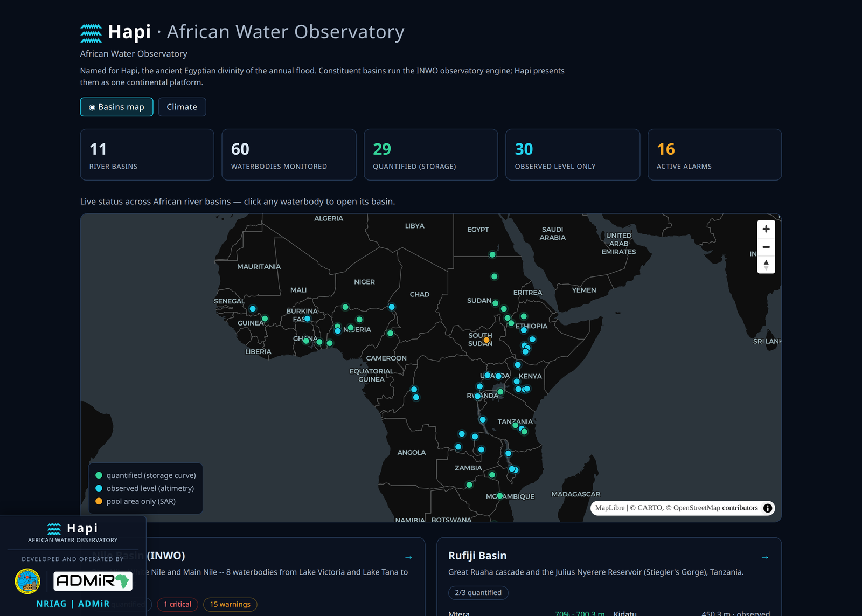
Task: Select the Active Alarms stat card
Action: pyautogui.click(x=714, y=155)
